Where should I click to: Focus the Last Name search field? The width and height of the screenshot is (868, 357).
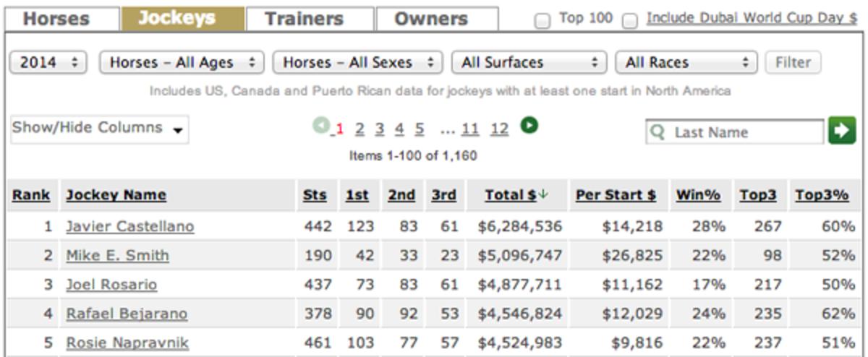point(736,132)
